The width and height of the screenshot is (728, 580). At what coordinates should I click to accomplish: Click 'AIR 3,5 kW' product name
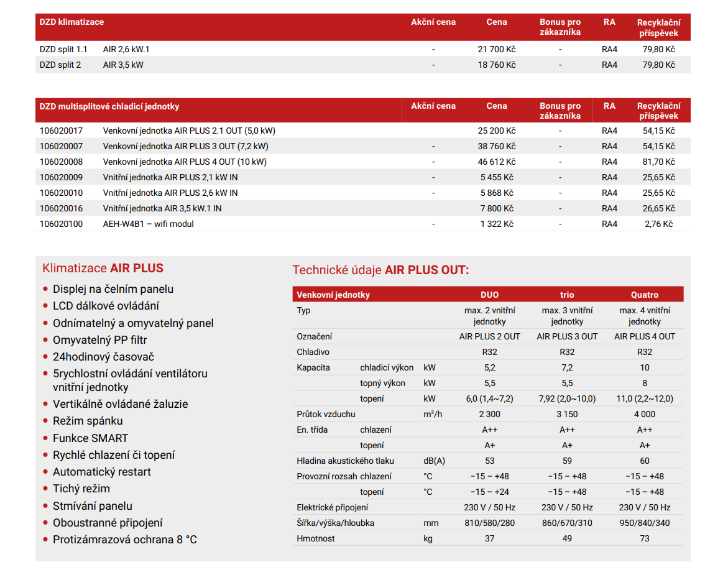click(123, 65)
